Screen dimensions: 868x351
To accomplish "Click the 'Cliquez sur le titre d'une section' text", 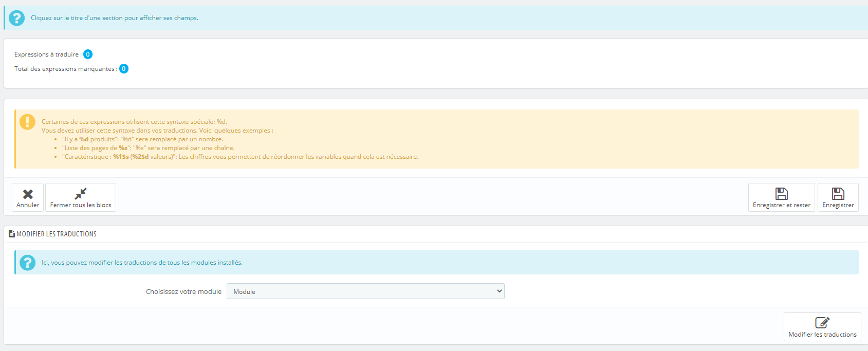I will [115, 18].
